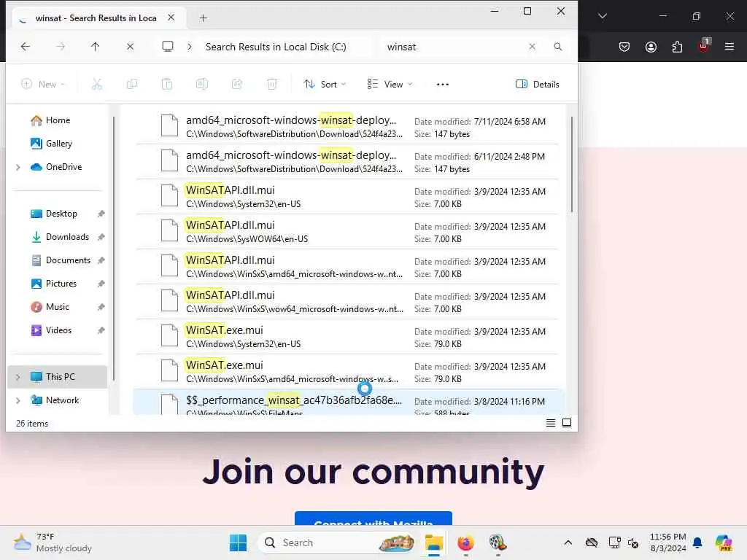Go back with the Explorer back arrow
Viewport: 747px width, 560px height.
(x=26, y=47)
